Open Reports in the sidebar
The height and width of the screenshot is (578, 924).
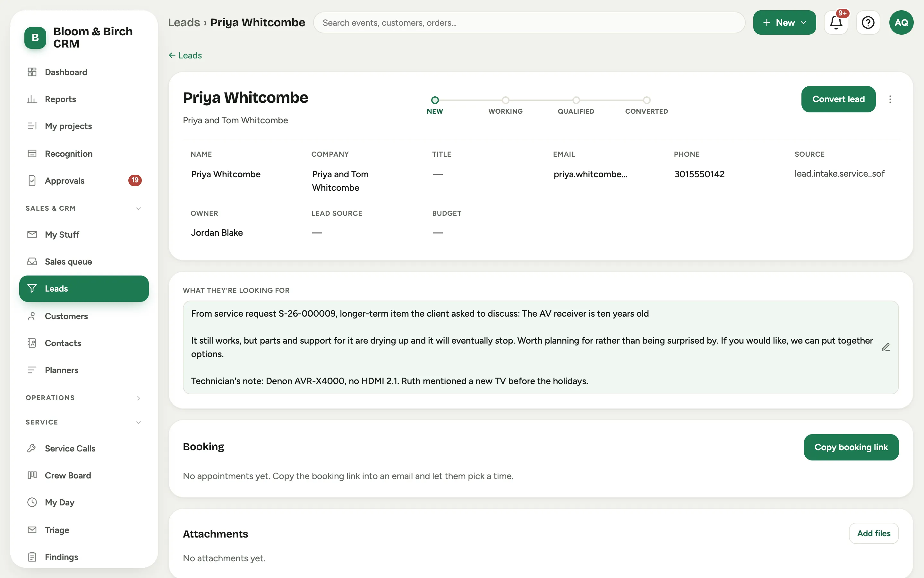(84, 99)
